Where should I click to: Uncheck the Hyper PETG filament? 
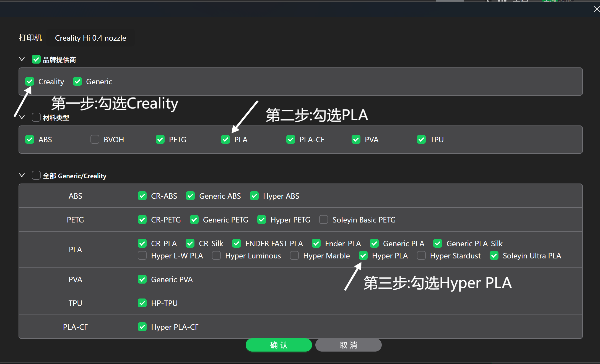pos(262,220)
